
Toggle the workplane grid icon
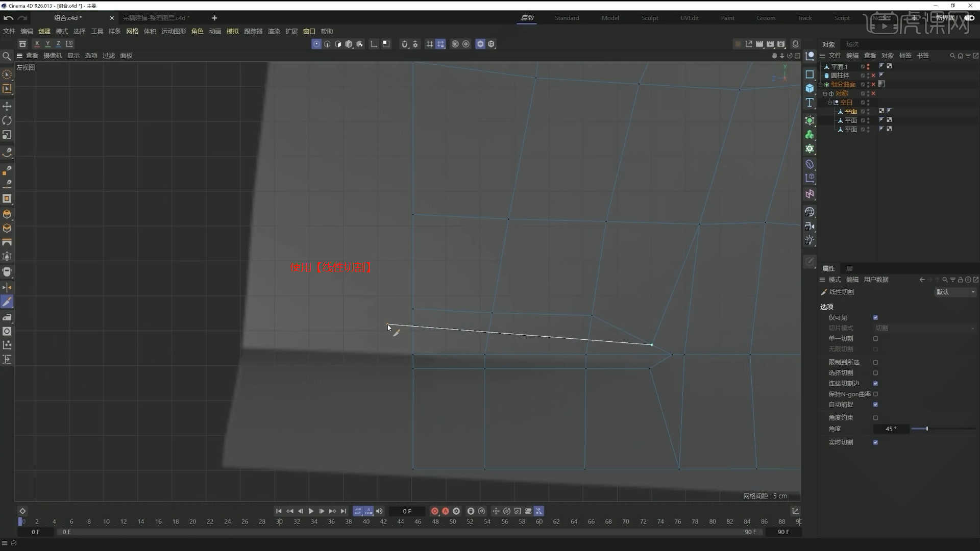(x=430, y=44)
